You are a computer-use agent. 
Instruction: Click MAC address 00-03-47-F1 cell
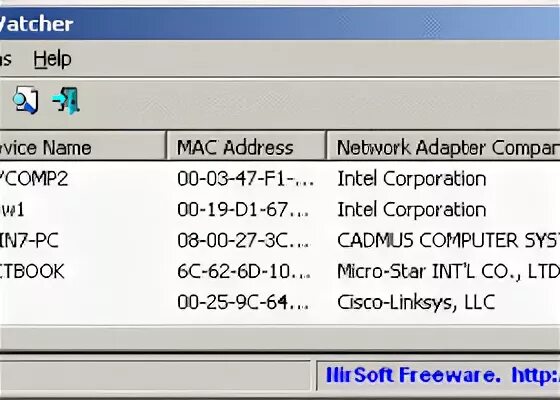[x=246, y=179]
